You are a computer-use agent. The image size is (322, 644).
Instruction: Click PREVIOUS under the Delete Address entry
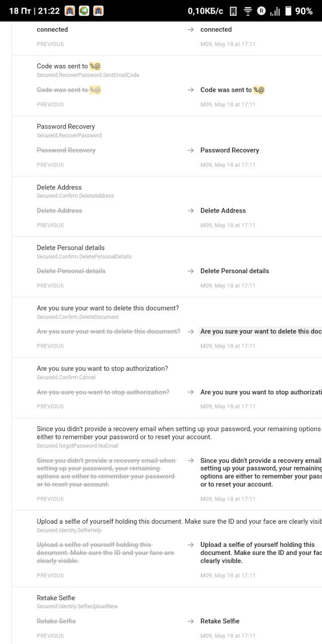coord(50,225)
